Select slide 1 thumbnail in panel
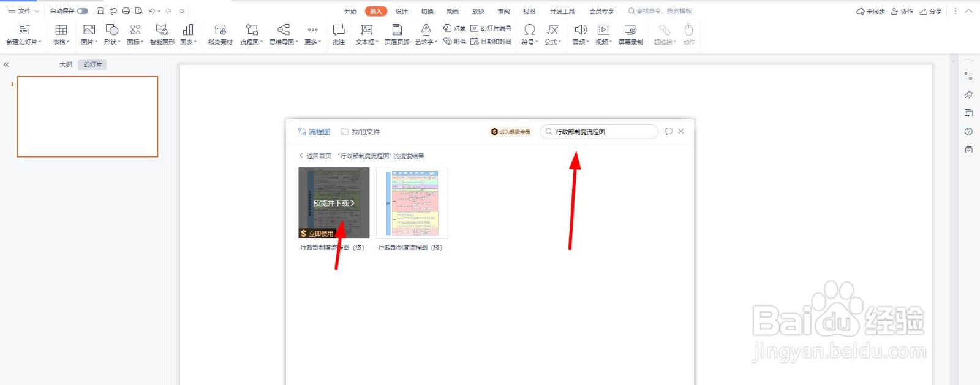Viewport: 980px width, 385px height. click(88, 116)
